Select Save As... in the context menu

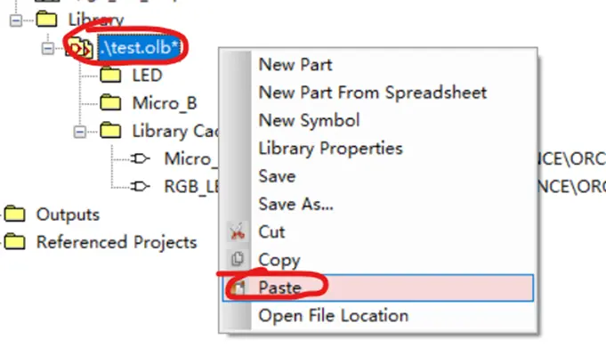[x=295, y=204]
